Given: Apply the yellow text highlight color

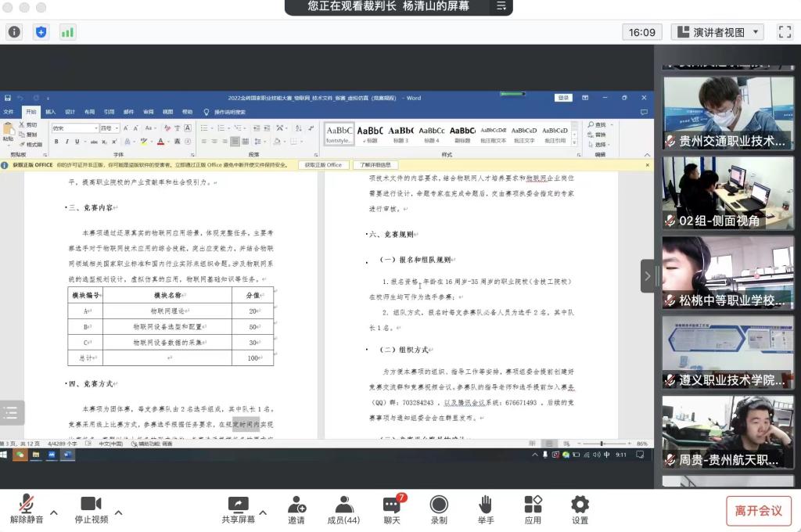Looking at the screenshot, I should tap(145, 142).
